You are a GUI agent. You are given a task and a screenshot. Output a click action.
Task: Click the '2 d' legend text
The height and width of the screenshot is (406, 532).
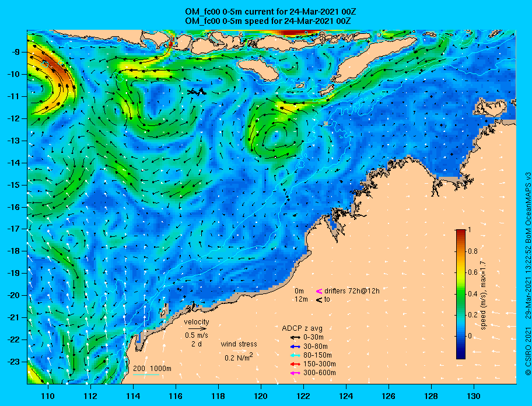tap(197, 344)
